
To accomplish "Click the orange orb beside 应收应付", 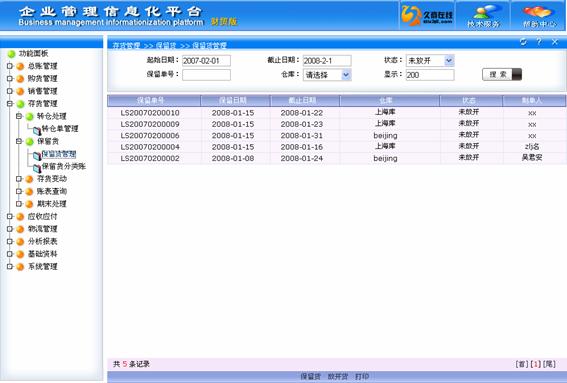I will pyautogui.click(x=20, y=217).
